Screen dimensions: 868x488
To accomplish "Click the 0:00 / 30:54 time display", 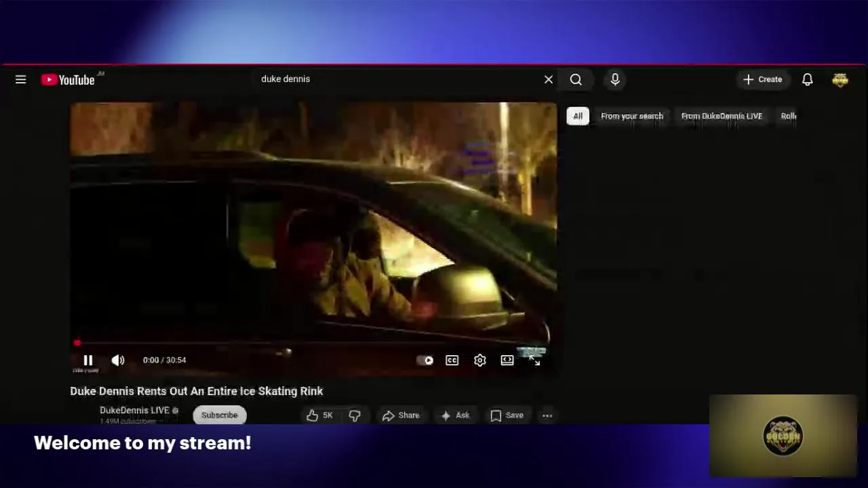I will [164, 360].
